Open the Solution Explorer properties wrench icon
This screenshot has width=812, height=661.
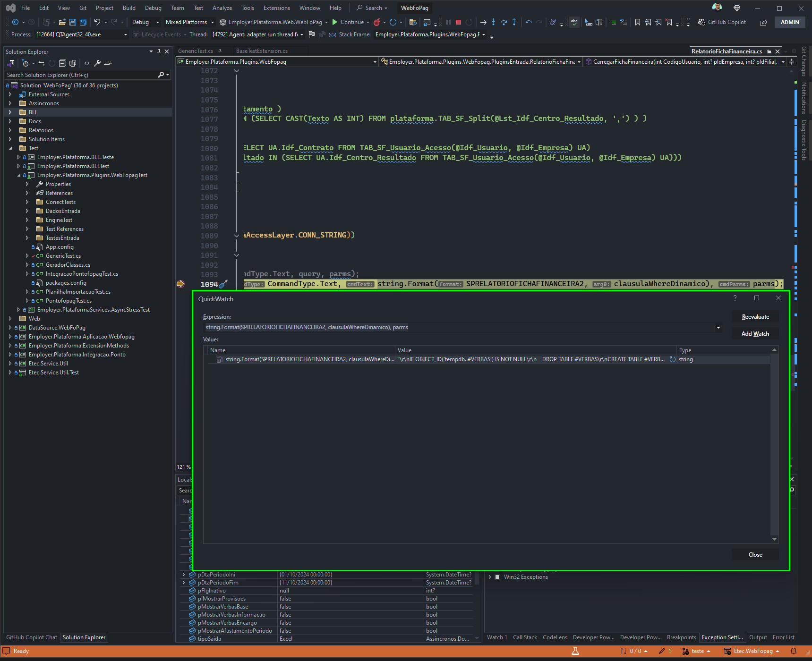pos(97,63)
